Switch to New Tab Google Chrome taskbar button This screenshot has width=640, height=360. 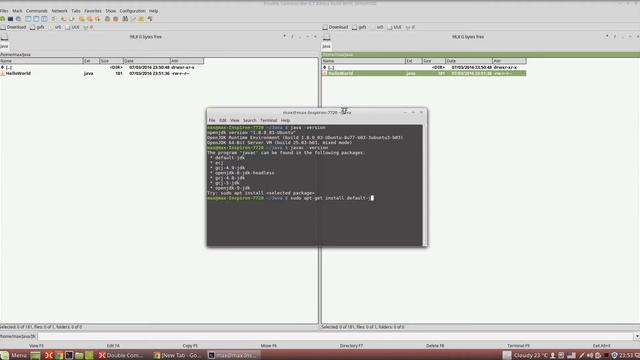[x=177, y=355]
